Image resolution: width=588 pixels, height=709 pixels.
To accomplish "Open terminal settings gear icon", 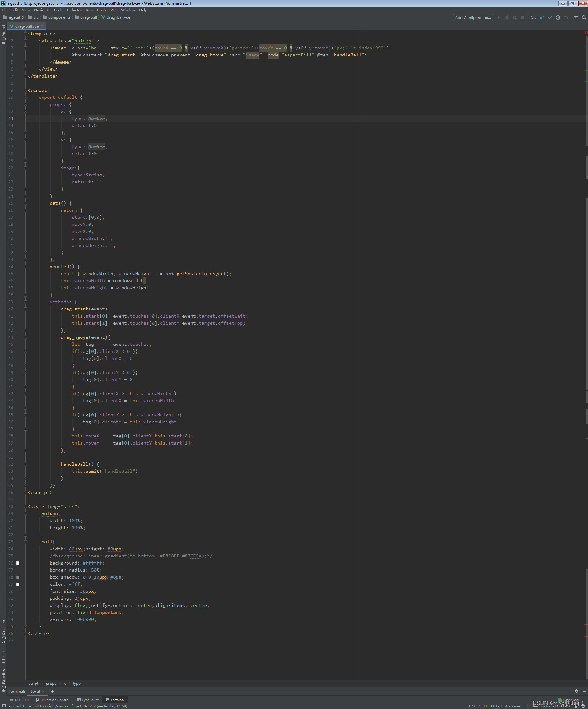I will pyautogui.click(x=577, y=691).
